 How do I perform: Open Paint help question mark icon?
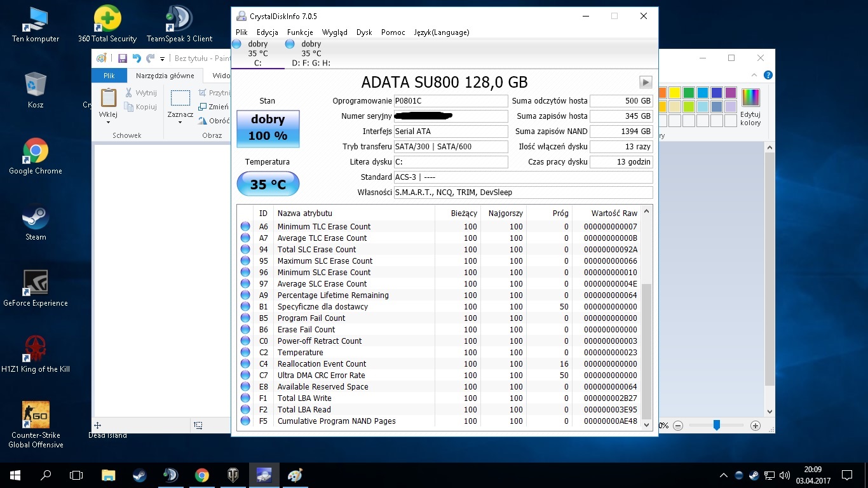(x=768, y=76)
